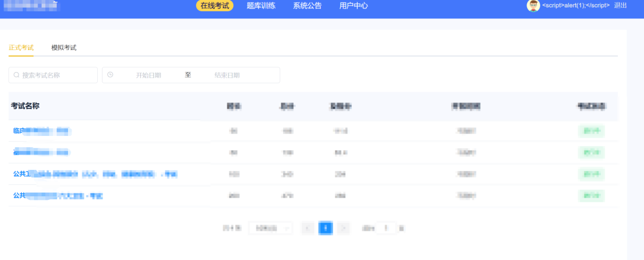Screen dimensions: 644x260
Task: Open the page-size dropdown in the pagination bar
Action: tap(271, 228)
